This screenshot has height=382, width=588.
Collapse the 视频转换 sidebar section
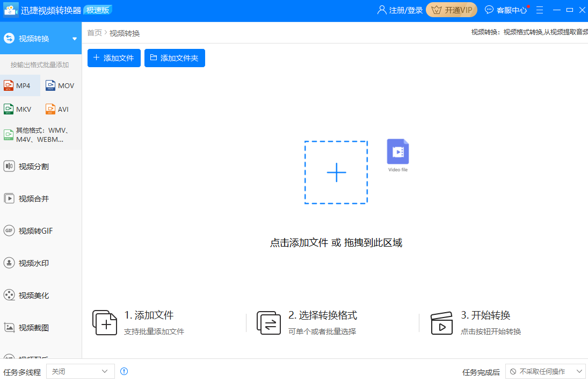[75, 39]
